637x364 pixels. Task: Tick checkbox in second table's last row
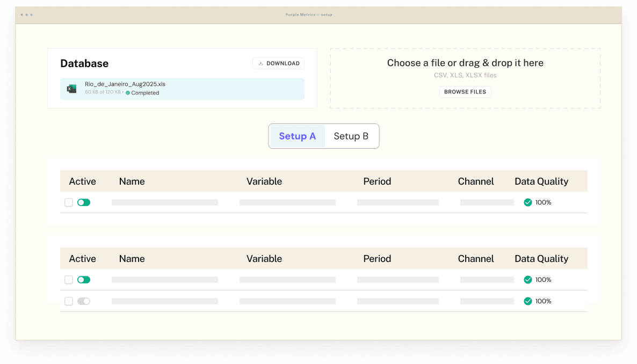point(69,301)
